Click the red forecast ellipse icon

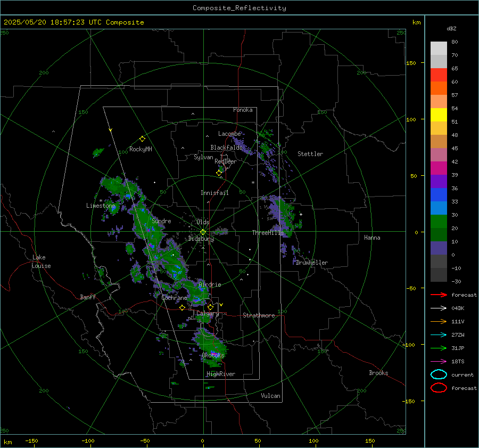(439, 388)
